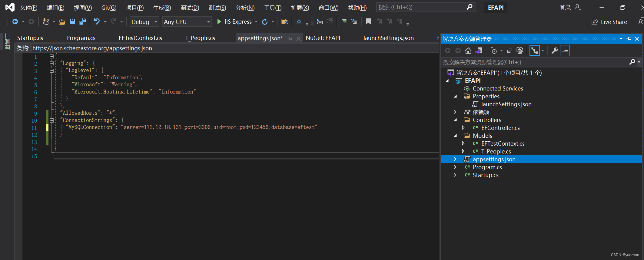Collapse the EFAPI project node
The width and height of the screenshot is (644, 260).
click(x=447, y=81)
